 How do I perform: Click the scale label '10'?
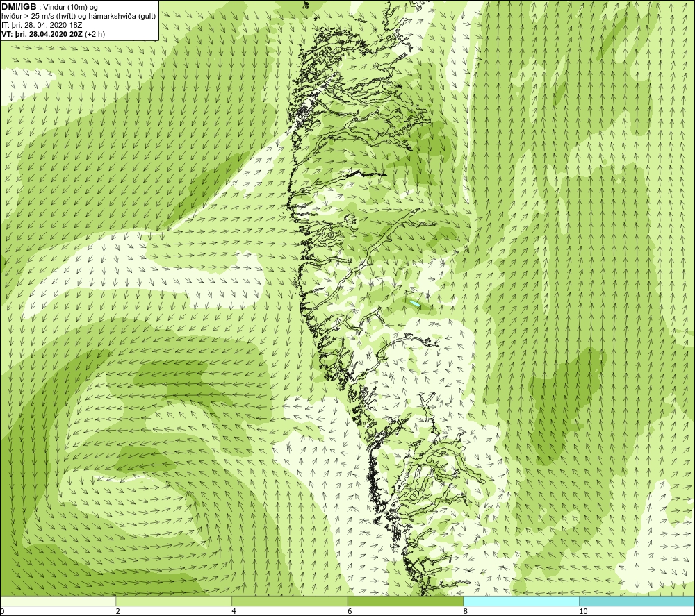pos(583,611)
